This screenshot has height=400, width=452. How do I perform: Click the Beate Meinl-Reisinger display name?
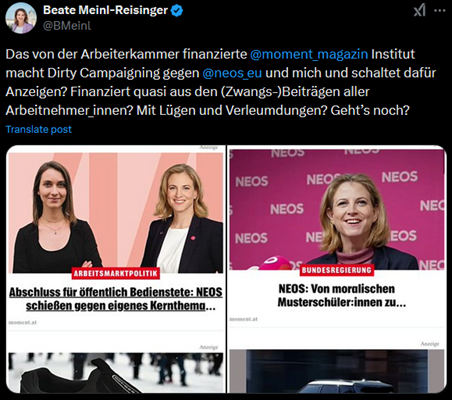tap(105, 10)
